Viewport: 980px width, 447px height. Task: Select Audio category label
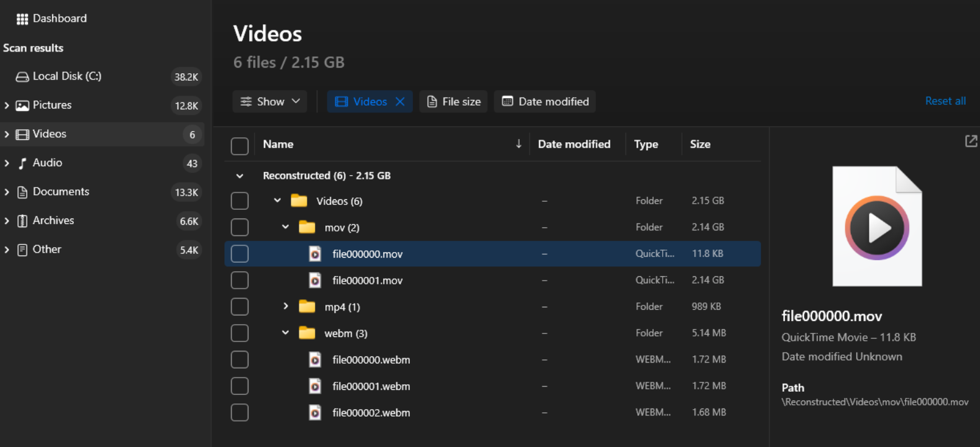(47, 163)
